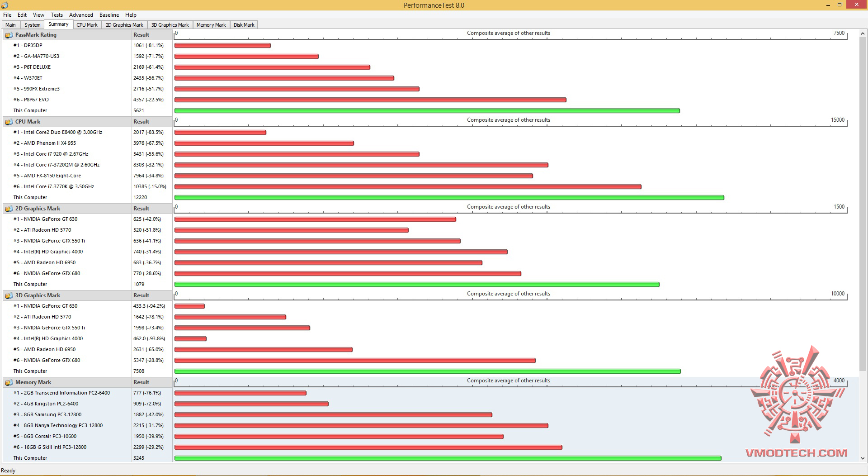Screen dimensions: 868x476
Task: Open the 3D Graphics Mark tab
Action: [170, 25]
